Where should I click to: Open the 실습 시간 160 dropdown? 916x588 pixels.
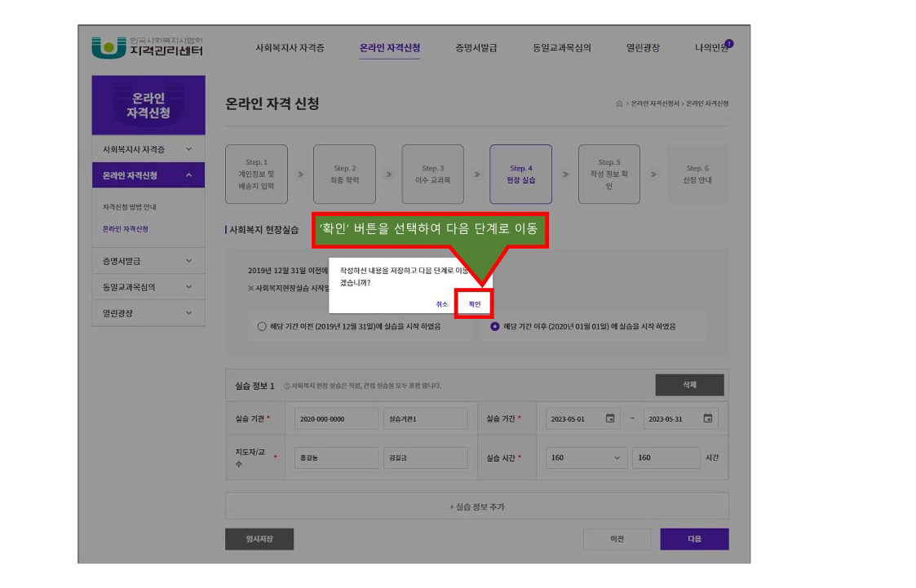coord(586,458)
